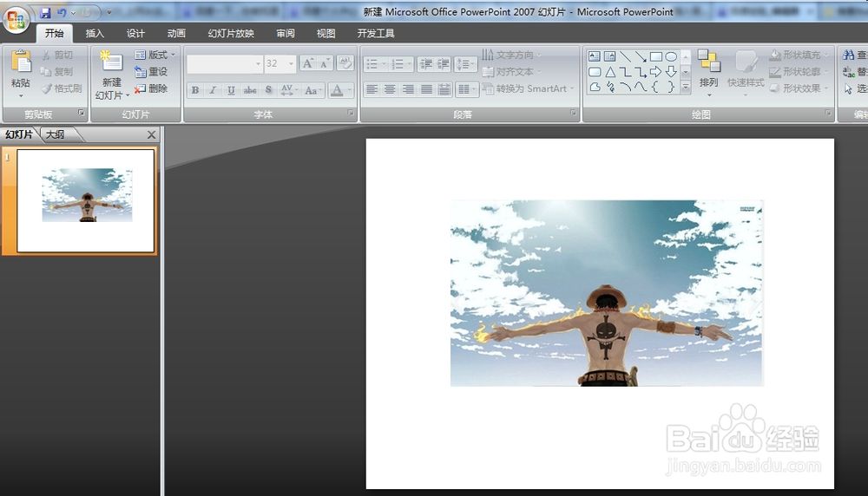Image resolution: width=868 pixels, height=496 pixels.
Task: Click the Office orb button
Action: [16, 19]
